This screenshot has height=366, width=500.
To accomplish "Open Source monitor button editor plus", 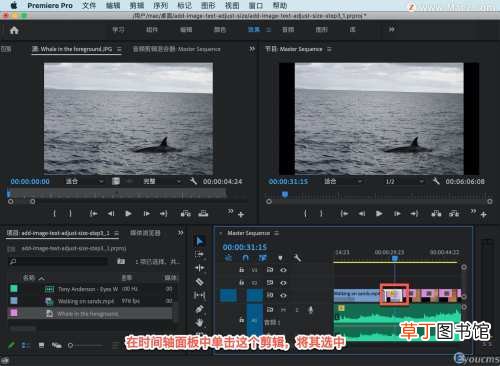I will pyautogui.click(x=241, y=215).
